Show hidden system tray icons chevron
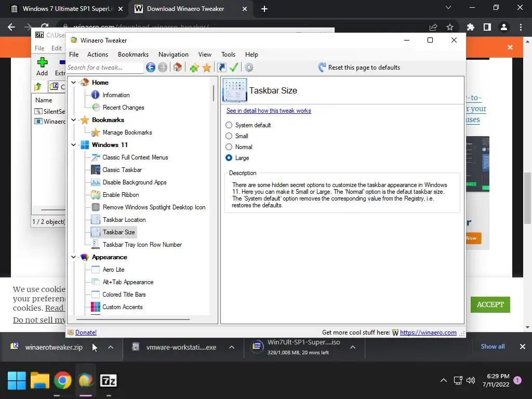Viewport: 532px width, 399px height. (444, 380)
